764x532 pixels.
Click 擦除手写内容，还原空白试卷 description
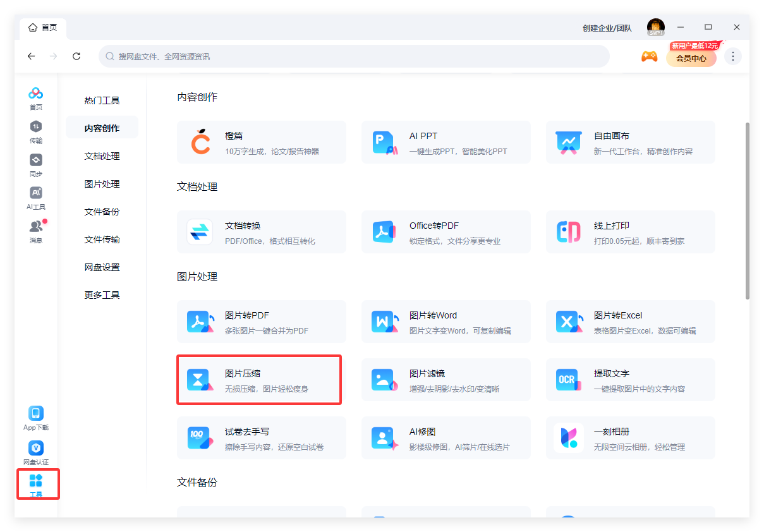tap(274, 447)
